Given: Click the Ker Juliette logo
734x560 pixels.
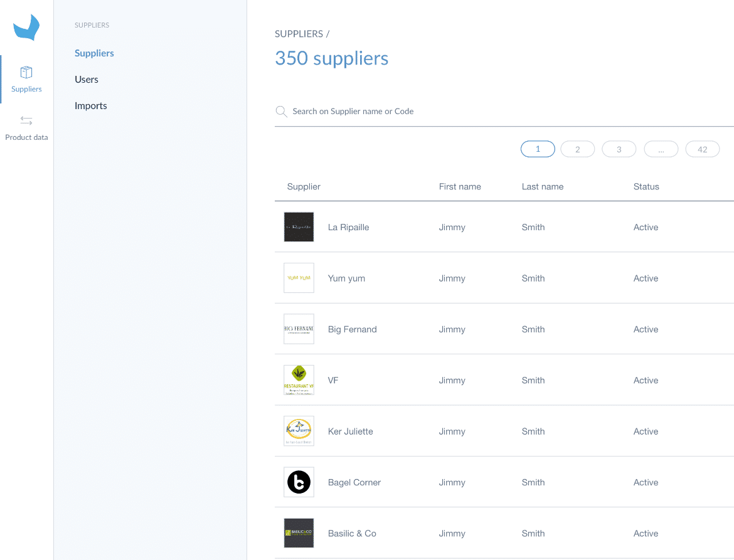Looking at the screenshot, I should point(299,431).
